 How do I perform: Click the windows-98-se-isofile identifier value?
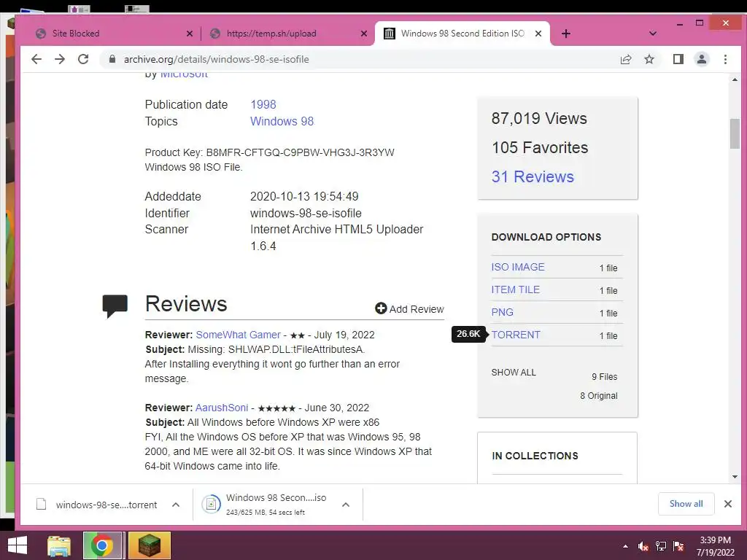click(x=306, y=213)
